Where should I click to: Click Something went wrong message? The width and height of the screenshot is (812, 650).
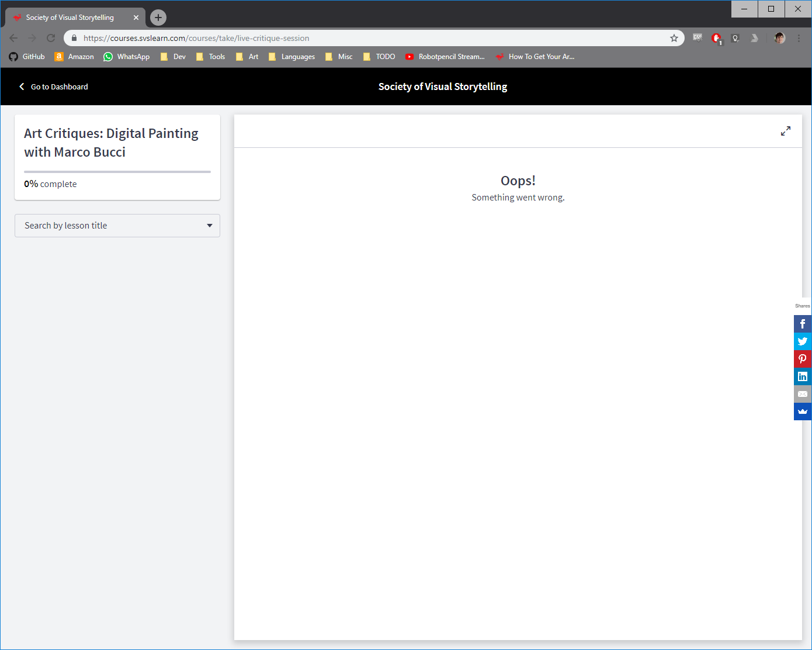point(518,198)
